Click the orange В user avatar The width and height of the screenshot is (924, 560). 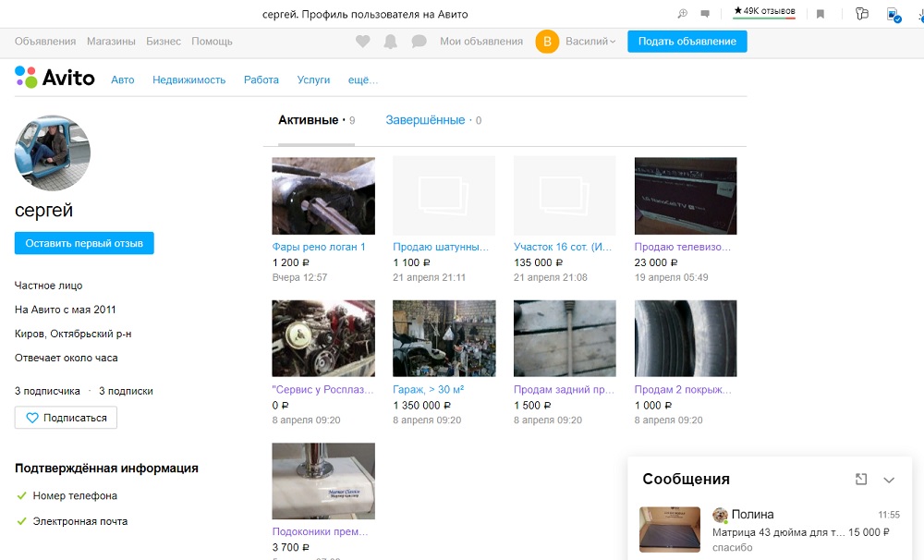pyautogui.click(x=547, y=42)
